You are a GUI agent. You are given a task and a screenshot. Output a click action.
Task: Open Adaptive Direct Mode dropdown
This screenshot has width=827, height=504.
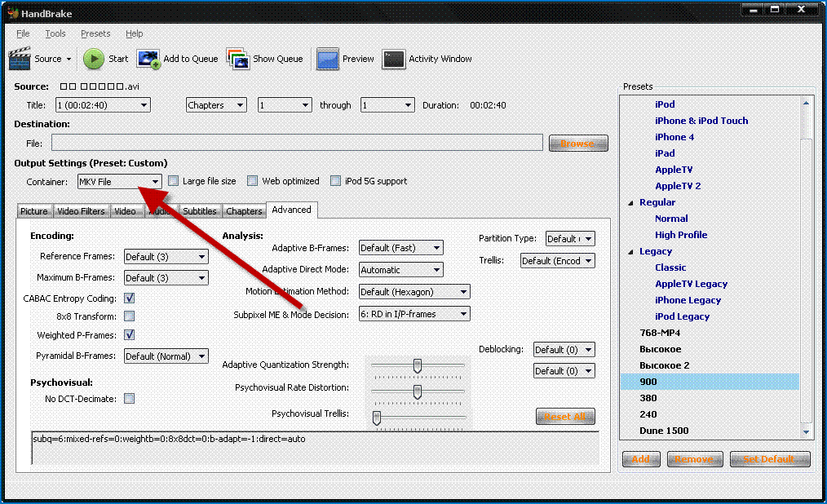[x=400, y=269]
